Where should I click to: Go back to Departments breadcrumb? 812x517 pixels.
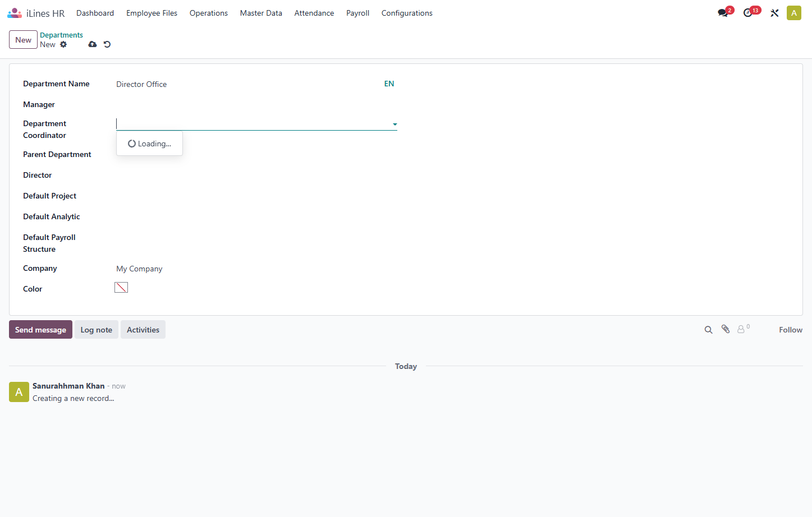click(61, 35)
